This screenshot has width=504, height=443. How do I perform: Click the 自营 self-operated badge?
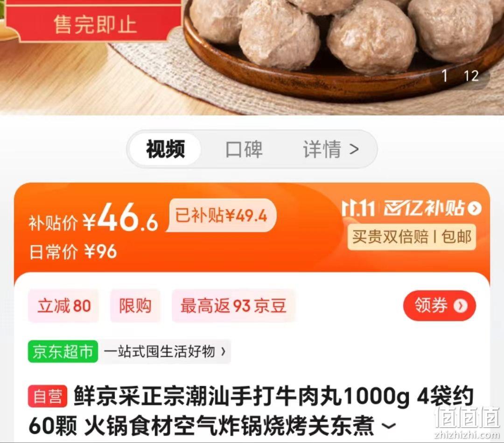48,396
